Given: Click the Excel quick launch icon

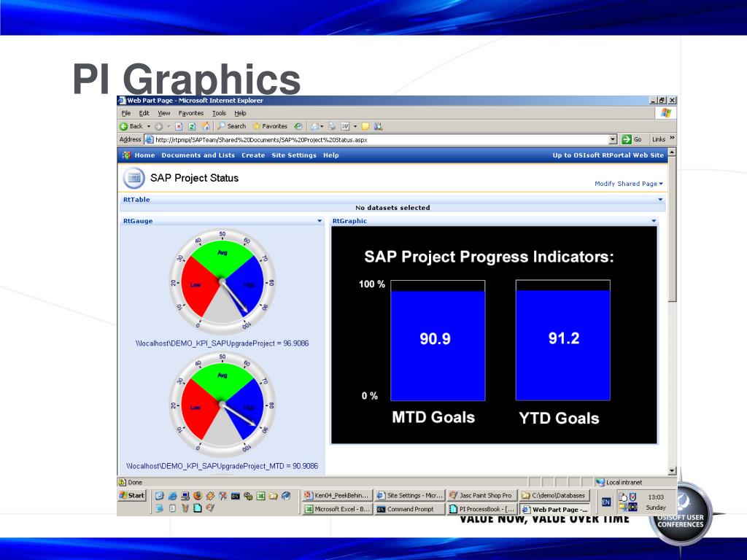Looking at the screenshot, I should [260, 496].
